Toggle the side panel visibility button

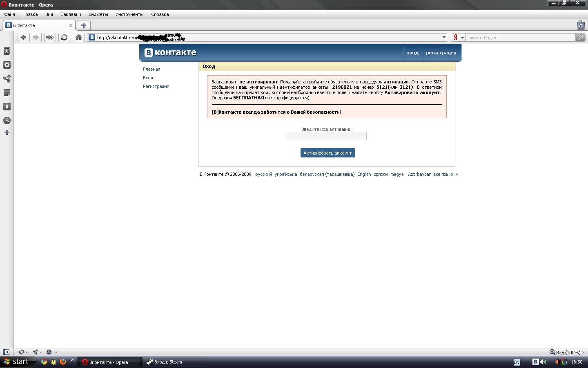[x=6, y=352]
